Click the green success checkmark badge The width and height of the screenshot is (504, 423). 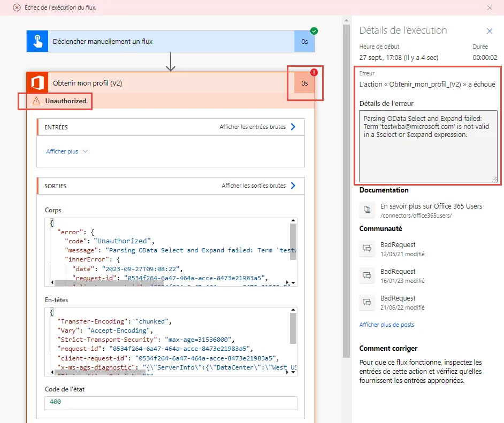point(314,31)
